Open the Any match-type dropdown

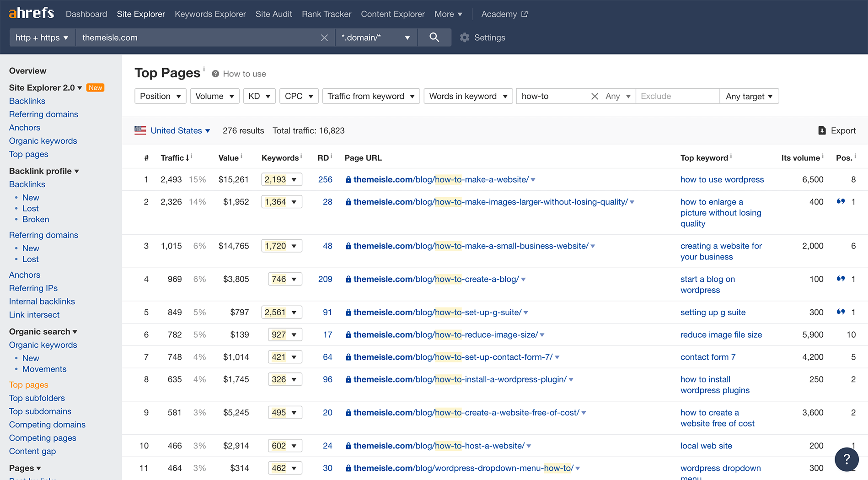pyautogui.click(x=618, y=96)
